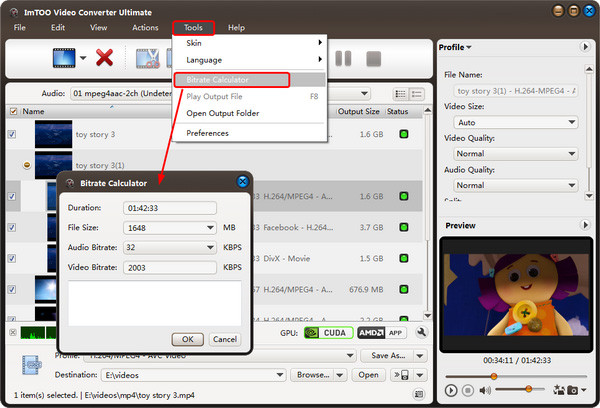Click the Duration field in Bitrate Calculator

170,208
